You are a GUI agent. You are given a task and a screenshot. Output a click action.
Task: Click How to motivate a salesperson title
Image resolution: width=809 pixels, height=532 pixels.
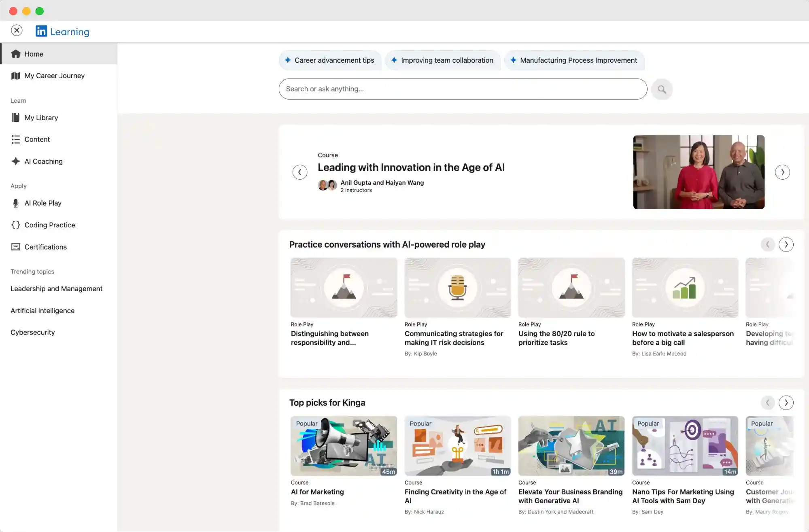click(x=683, y=338)
